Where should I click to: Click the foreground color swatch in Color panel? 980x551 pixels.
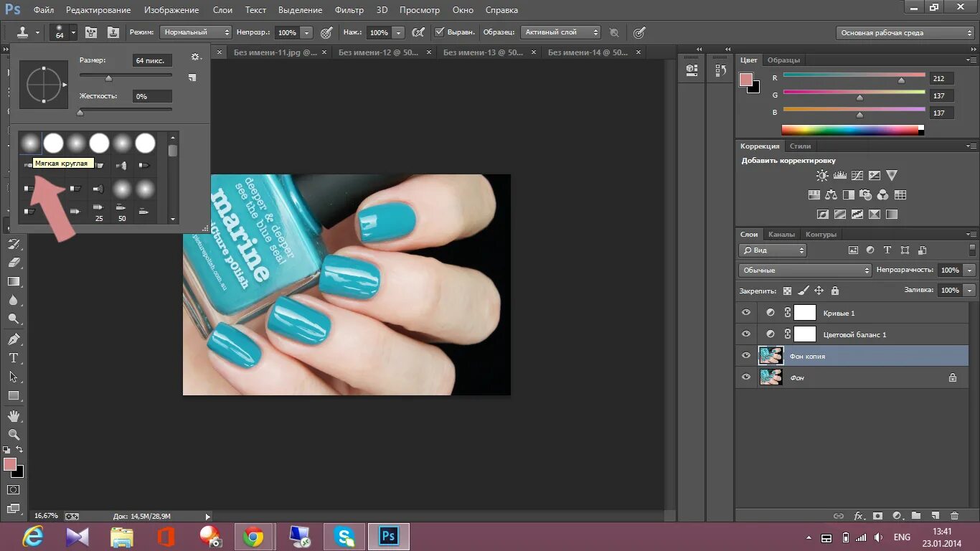click(746, 80)
